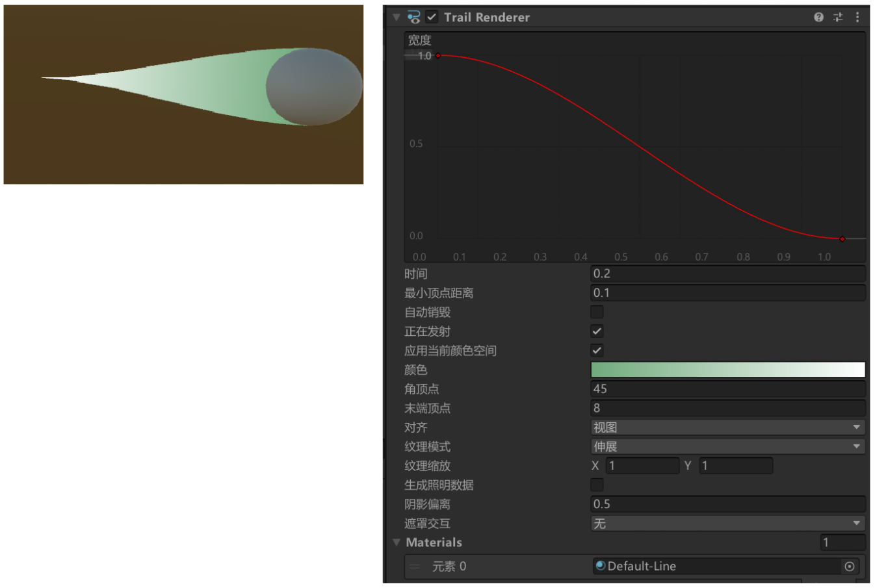Click the 纹理缩放 X field

642,466
